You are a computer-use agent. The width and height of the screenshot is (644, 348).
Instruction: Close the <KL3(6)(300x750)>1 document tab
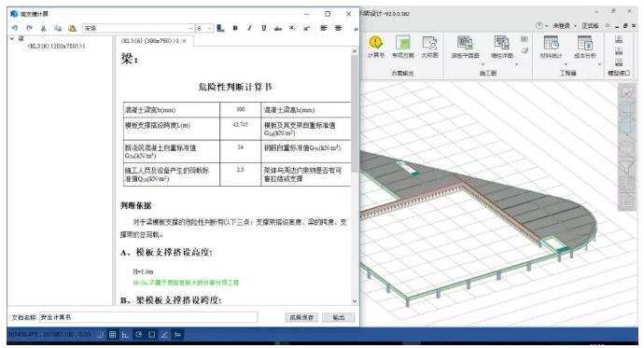[185, 41]
